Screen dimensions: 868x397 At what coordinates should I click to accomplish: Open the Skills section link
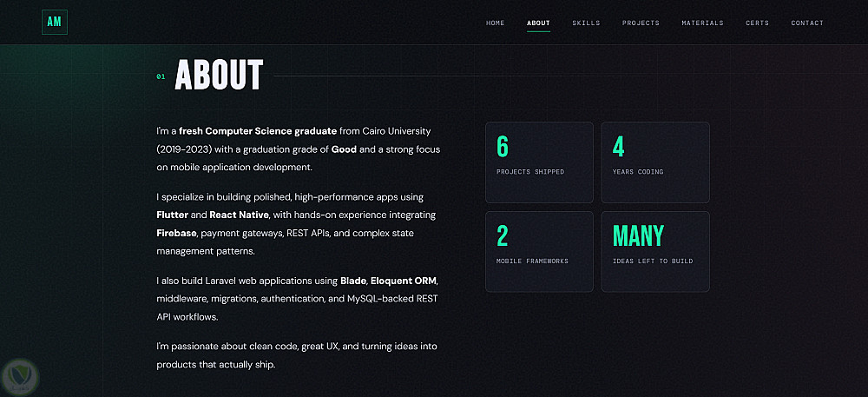pyautogui.click(x=586, y=23)
